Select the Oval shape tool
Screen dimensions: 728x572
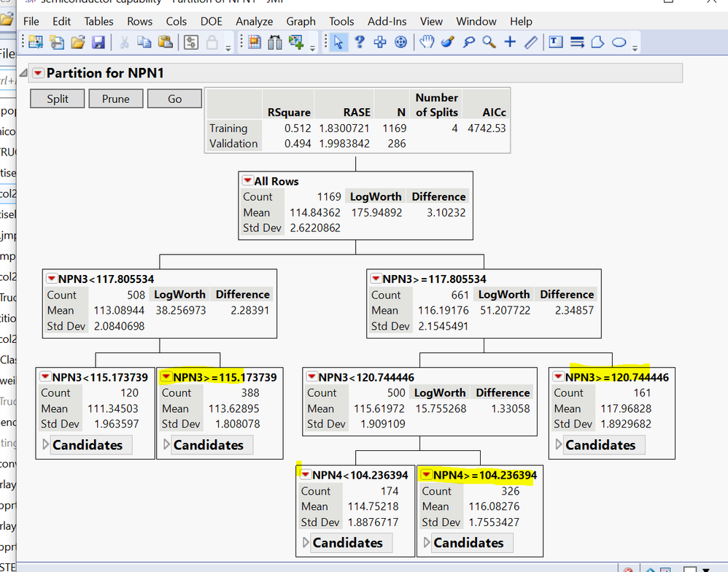(x=619, y=42)
